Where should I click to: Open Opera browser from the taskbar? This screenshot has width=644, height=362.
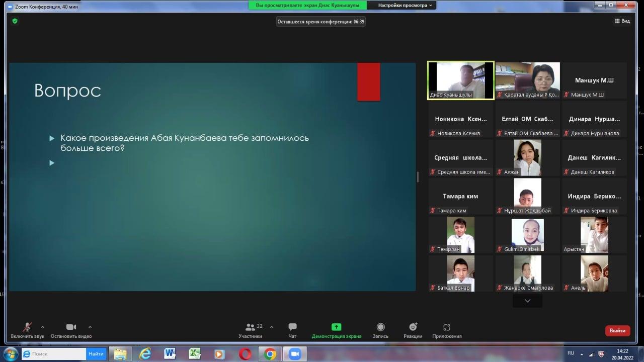245,354
